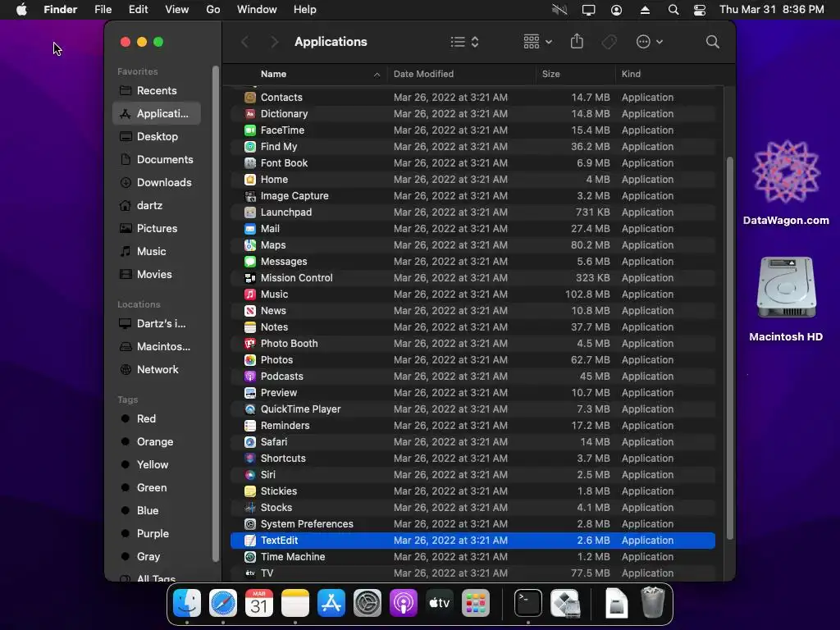Screen dimensions: 840x630
Task: Open the Action ellipsis dropdown menu
Action: pos(650,42)
